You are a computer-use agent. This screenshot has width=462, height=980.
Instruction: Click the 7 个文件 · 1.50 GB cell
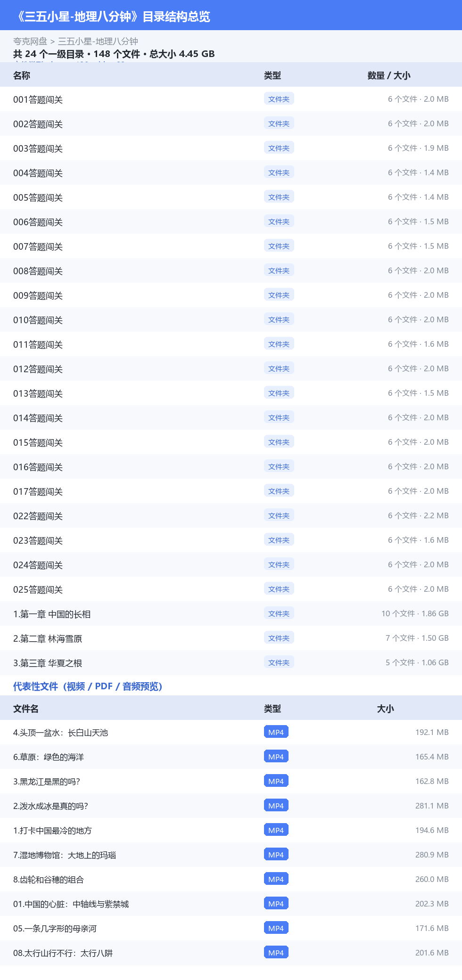tap(417, 638)
